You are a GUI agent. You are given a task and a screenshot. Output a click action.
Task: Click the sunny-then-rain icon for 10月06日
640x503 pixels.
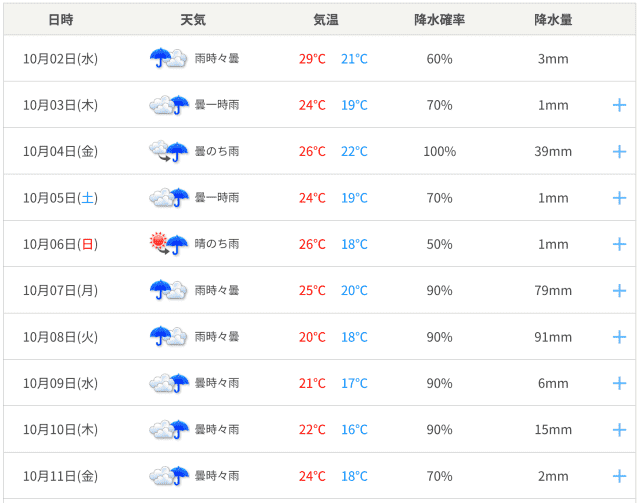(x=168, y=243)
